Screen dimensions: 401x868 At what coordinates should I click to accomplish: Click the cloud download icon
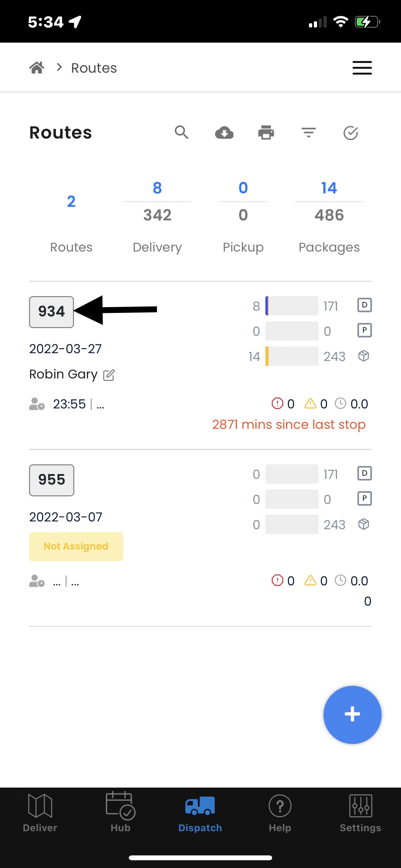coord(224,133)
